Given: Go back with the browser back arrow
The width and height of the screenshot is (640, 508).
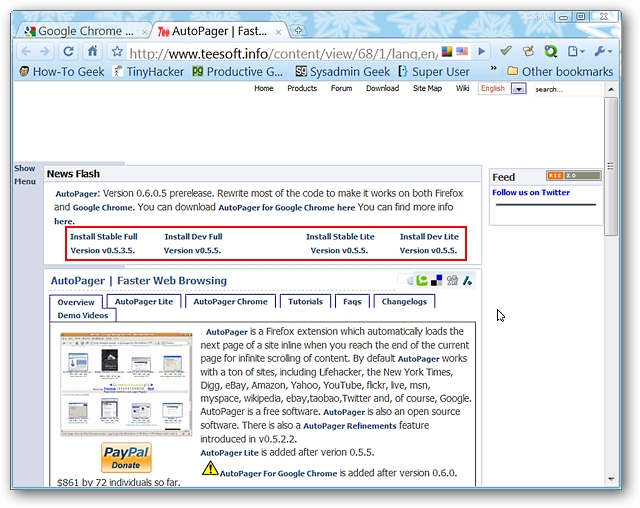Looking at the screenshot, I should 26,51.
